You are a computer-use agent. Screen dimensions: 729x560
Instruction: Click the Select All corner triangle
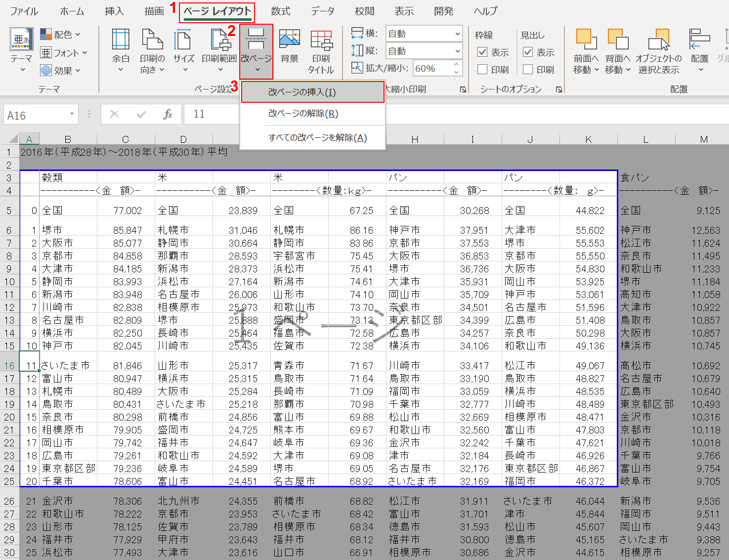tap(12, 139)
